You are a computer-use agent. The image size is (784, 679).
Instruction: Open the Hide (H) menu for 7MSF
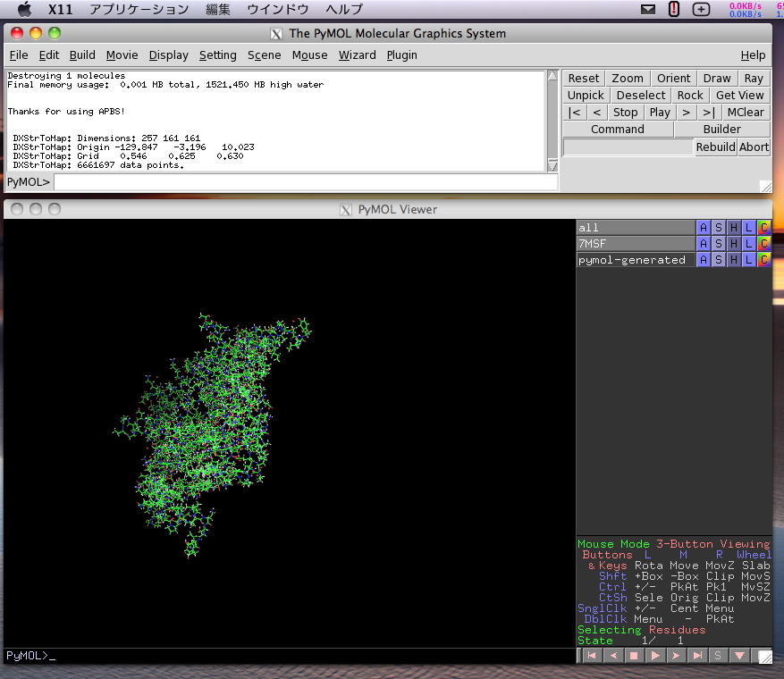(734, 243)
